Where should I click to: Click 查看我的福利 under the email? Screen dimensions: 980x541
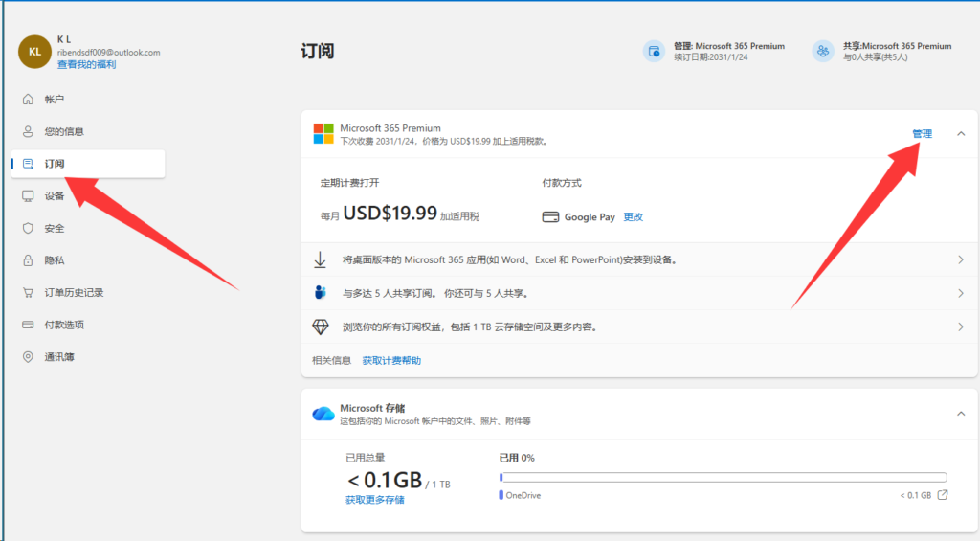coord(86,64)
